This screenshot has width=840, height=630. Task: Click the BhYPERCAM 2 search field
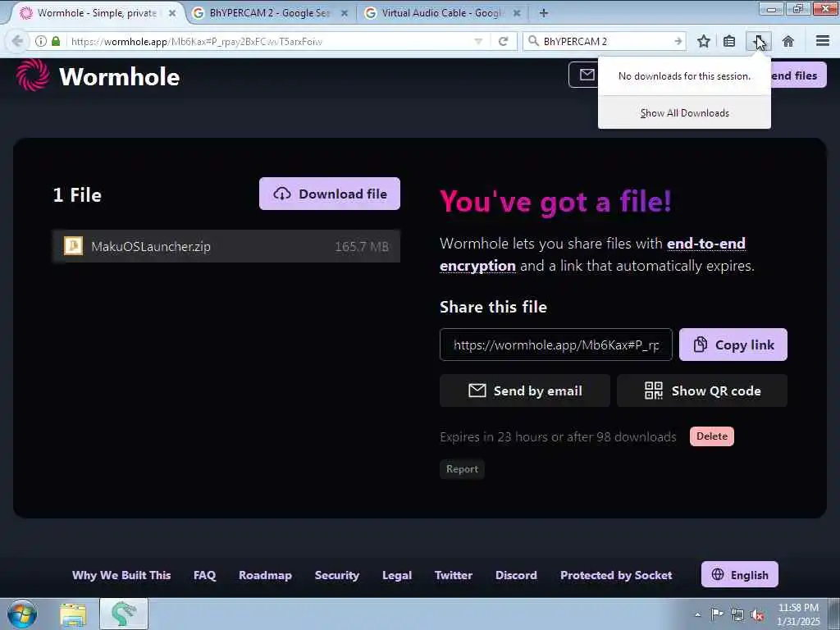[x=605, y=41]
